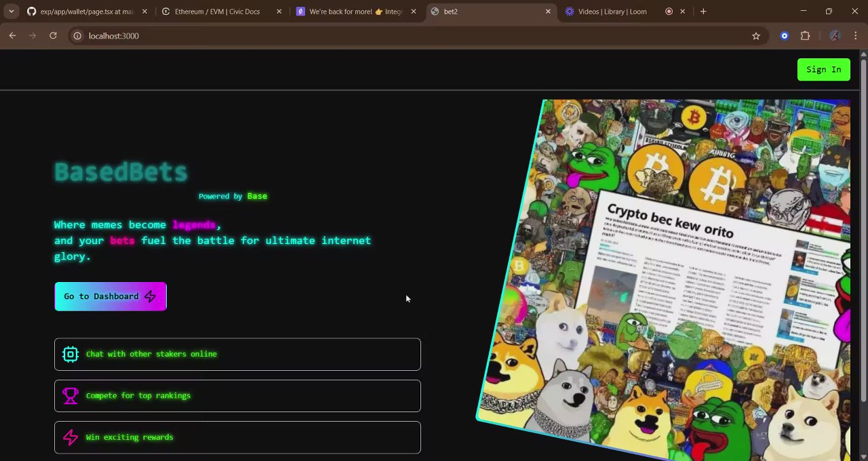
Task: Open the Chrome profile avatar
Action: (x=835, y=36)
